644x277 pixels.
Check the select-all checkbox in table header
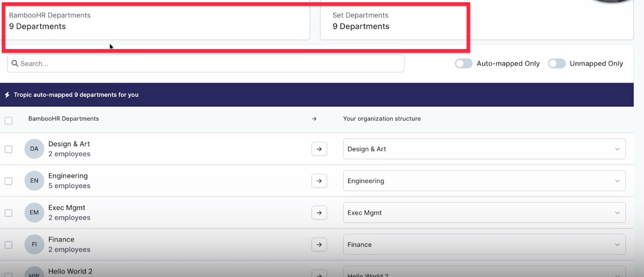8,120
